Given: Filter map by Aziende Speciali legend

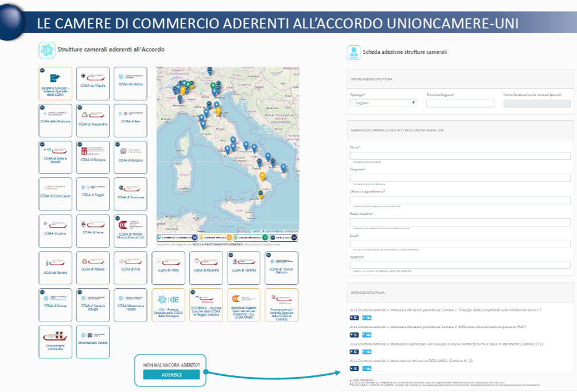Looking at the screenshot, I should click(216, 238).
